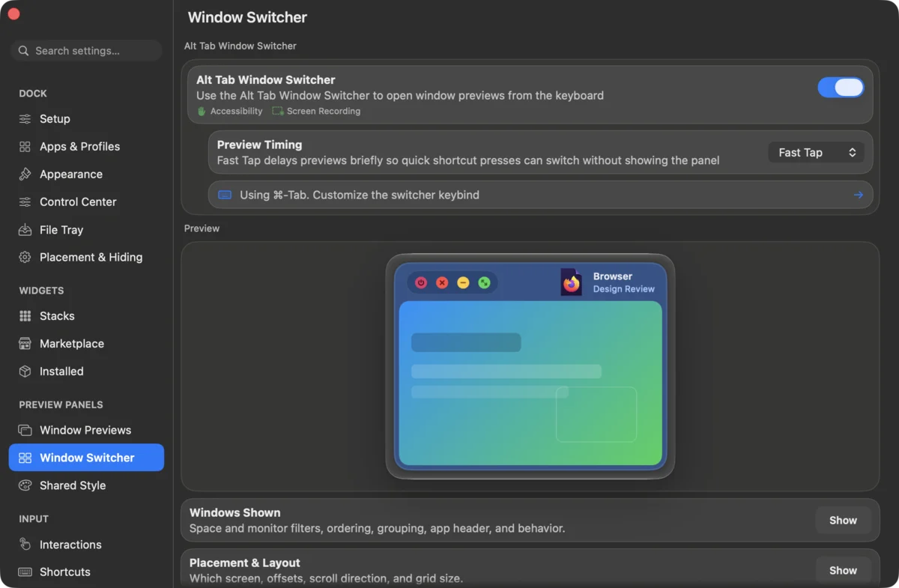Click the Search settings field
The image size is (899, 588).
[86, 51]
